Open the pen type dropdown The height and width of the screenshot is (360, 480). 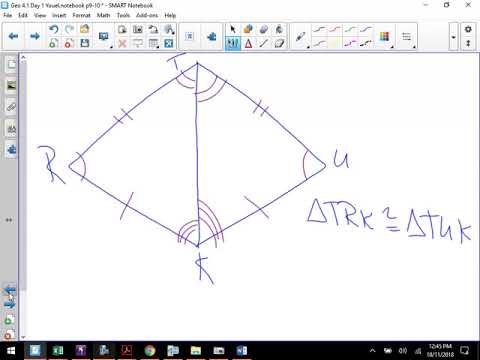[301, 37]
